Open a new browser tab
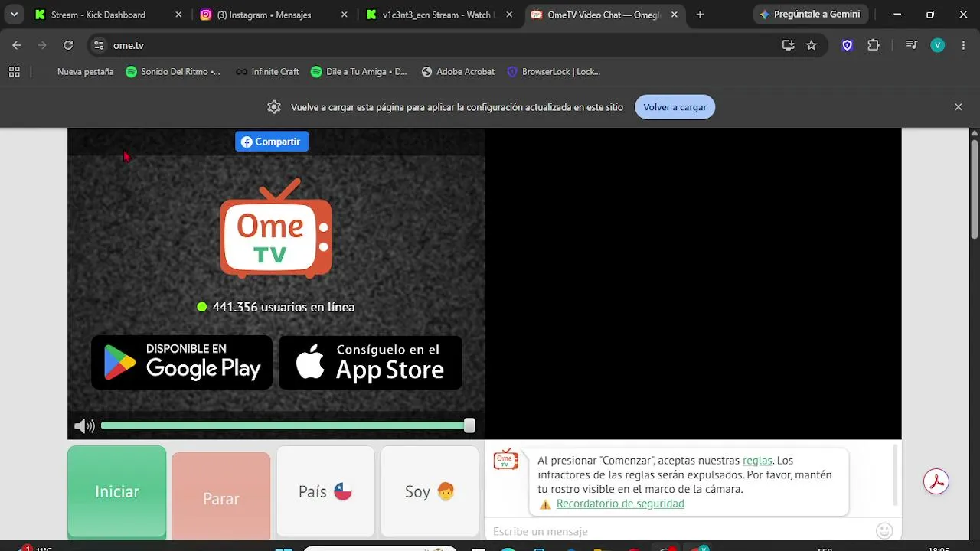 (700, 15)
